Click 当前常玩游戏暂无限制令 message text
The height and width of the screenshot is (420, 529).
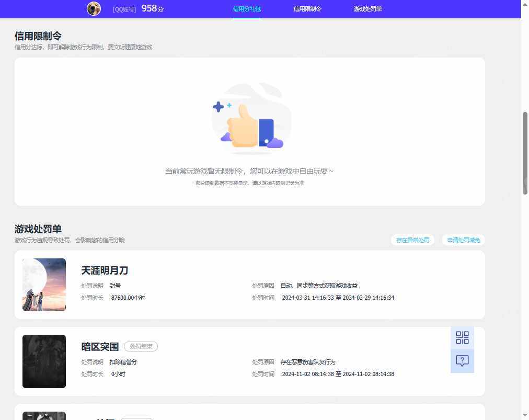249,171
